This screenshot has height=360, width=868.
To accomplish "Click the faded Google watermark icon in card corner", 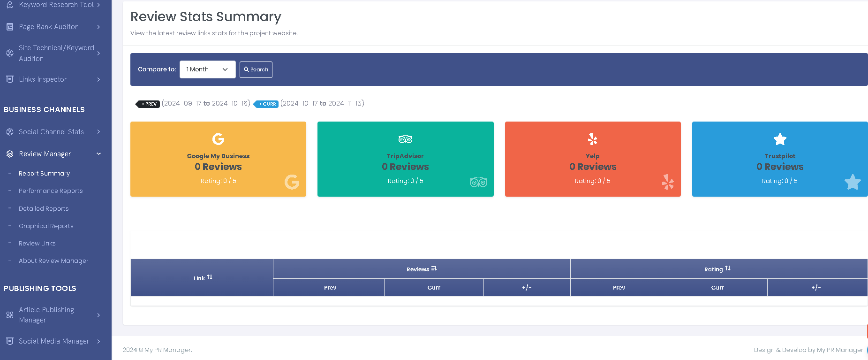I will pyautogui.click(x=292, y=182).
